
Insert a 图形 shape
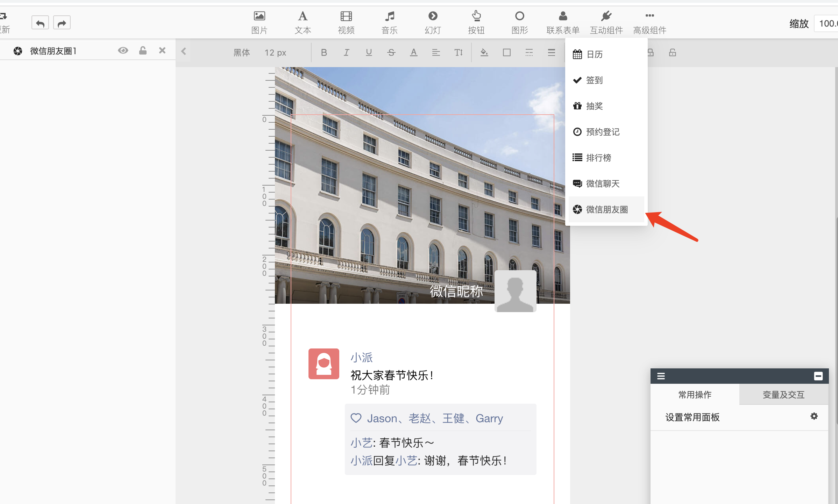(x=519, y=22)
